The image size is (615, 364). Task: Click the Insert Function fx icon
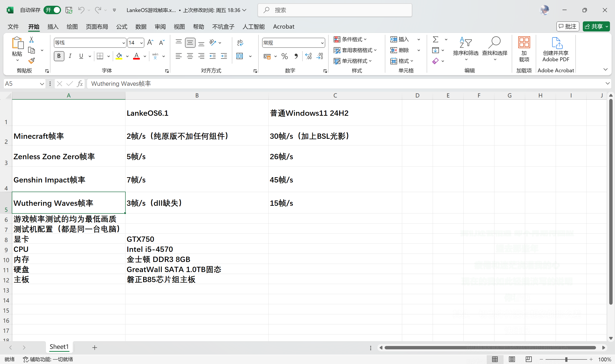coord(80,84)
